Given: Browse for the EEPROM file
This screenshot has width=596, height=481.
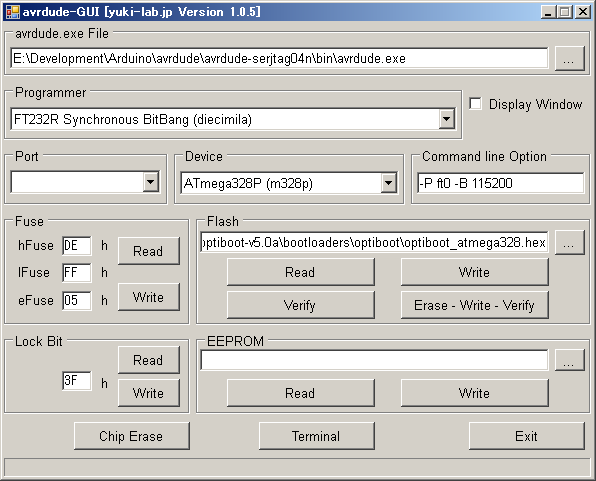Looking at the screenshot, I should tap(569, 360).
